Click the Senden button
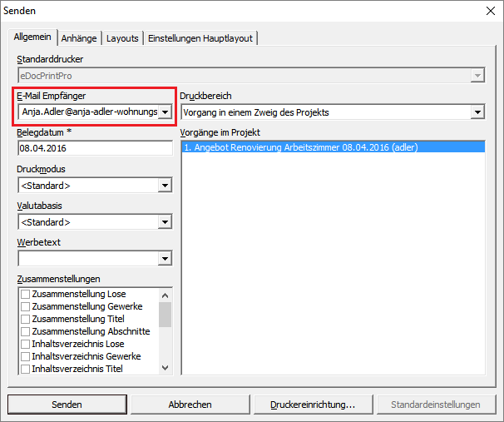 (67, 405)
